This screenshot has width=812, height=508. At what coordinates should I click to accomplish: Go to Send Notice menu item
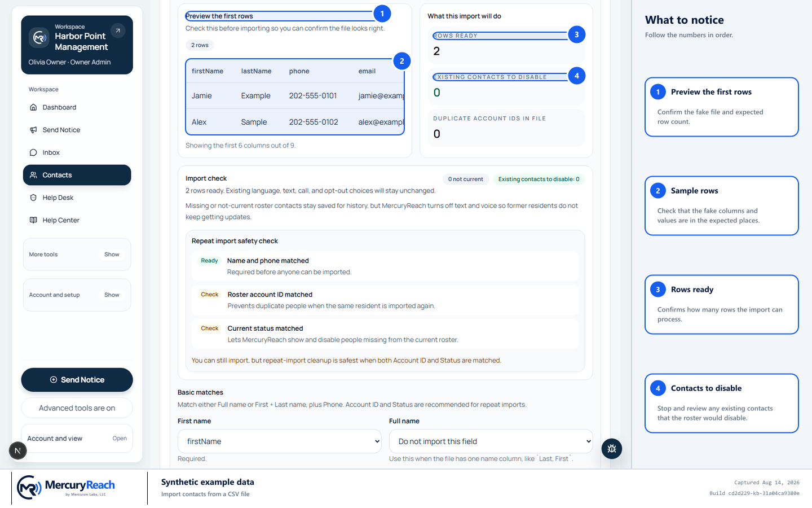[77, 130]
